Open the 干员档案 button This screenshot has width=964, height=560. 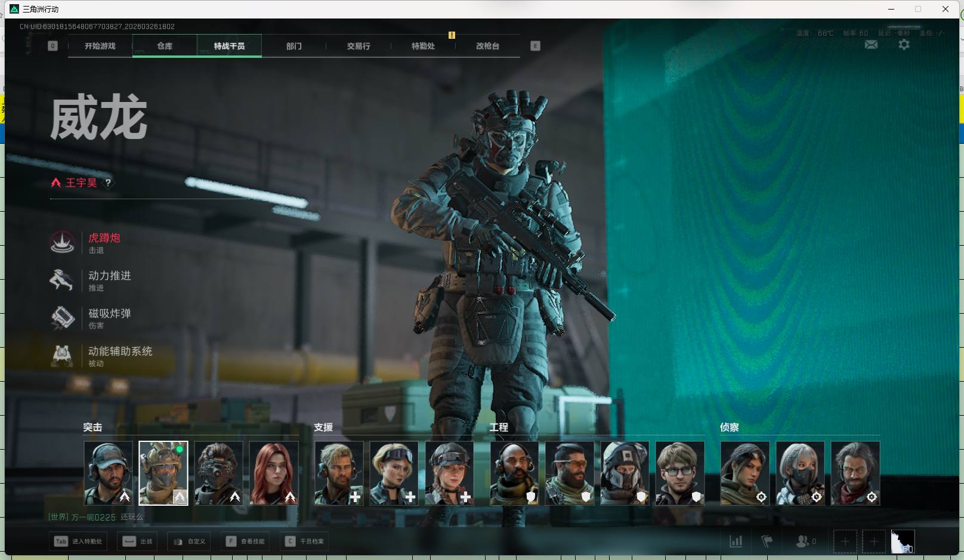coord(304,542)
